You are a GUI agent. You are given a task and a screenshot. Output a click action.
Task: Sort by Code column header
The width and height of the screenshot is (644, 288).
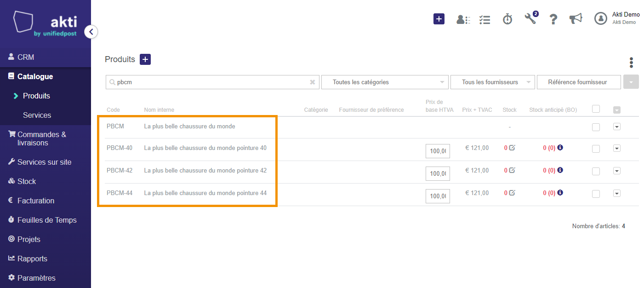click(x=113, y=110)
